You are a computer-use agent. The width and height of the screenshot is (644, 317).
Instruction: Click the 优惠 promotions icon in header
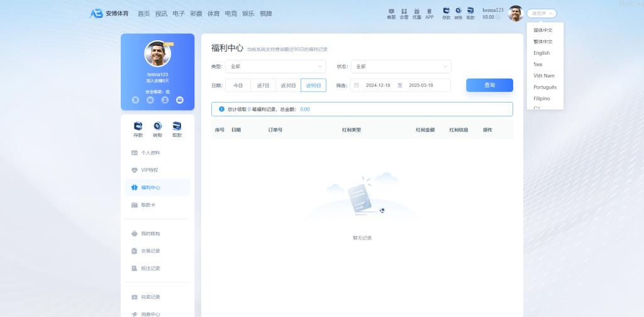[x=416, y=13]
